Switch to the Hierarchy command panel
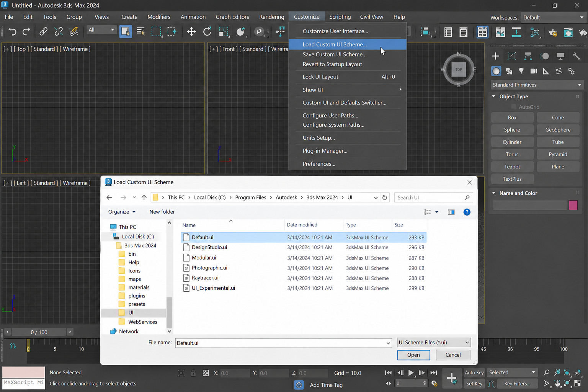 pyautogui.click(x=528, y=56)
